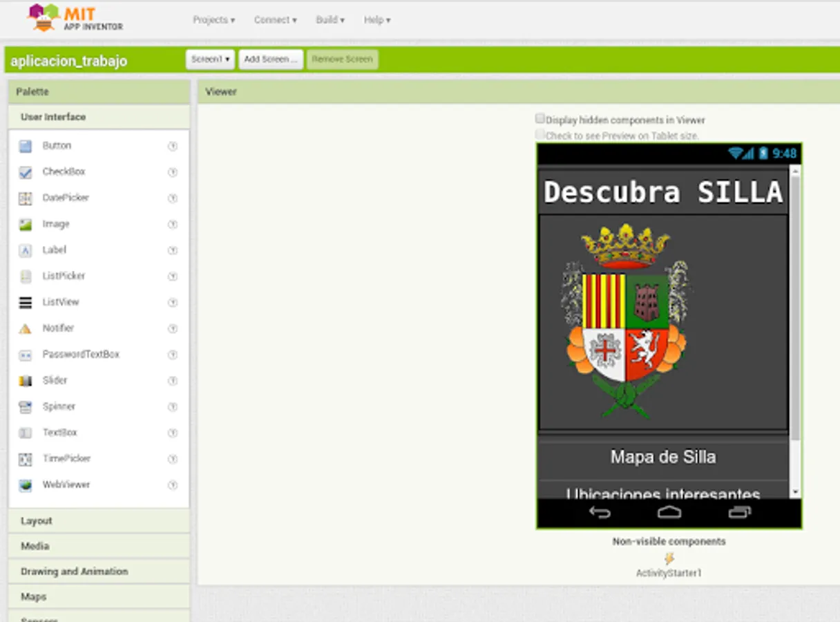Open the Help menu
This screenshot has height=622, width=840.
[x=377, y=20]
